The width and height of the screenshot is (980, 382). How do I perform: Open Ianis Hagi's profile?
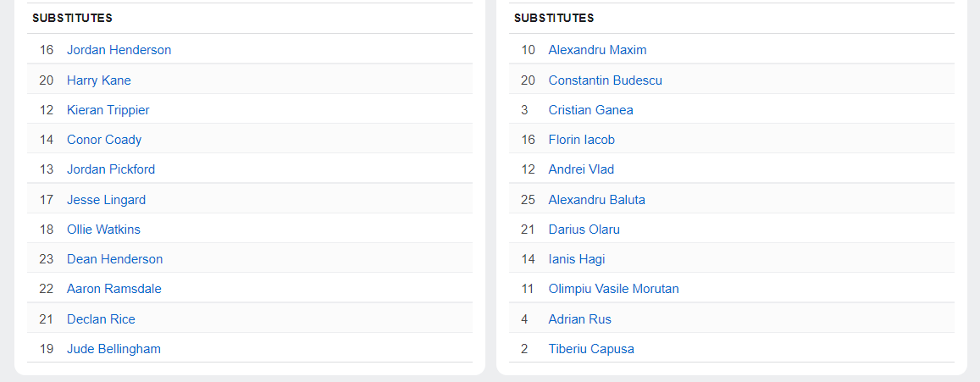[x=576, y=259]
